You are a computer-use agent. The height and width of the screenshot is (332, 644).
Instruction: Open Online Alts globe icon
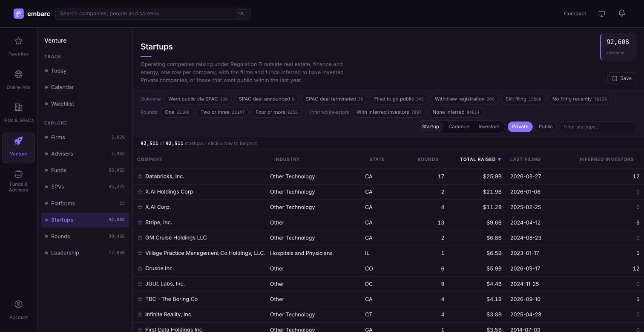(18, 74)
